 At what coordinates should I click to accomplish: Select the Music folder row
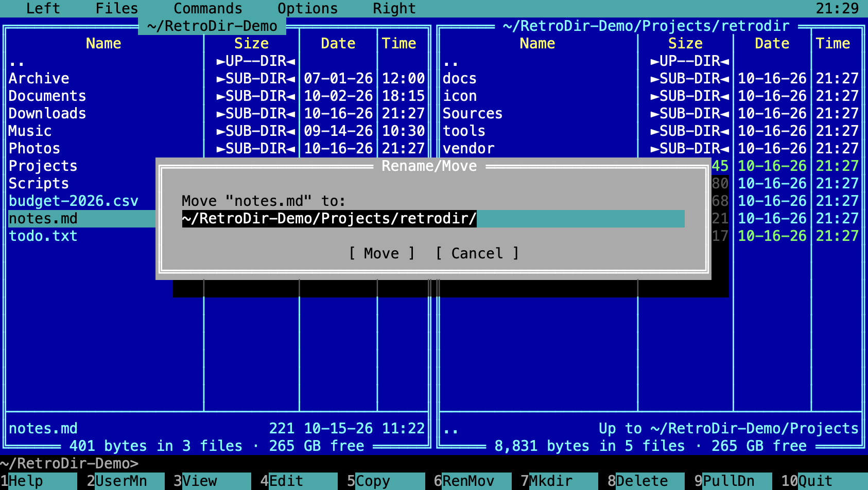click(x=217, y=131)
